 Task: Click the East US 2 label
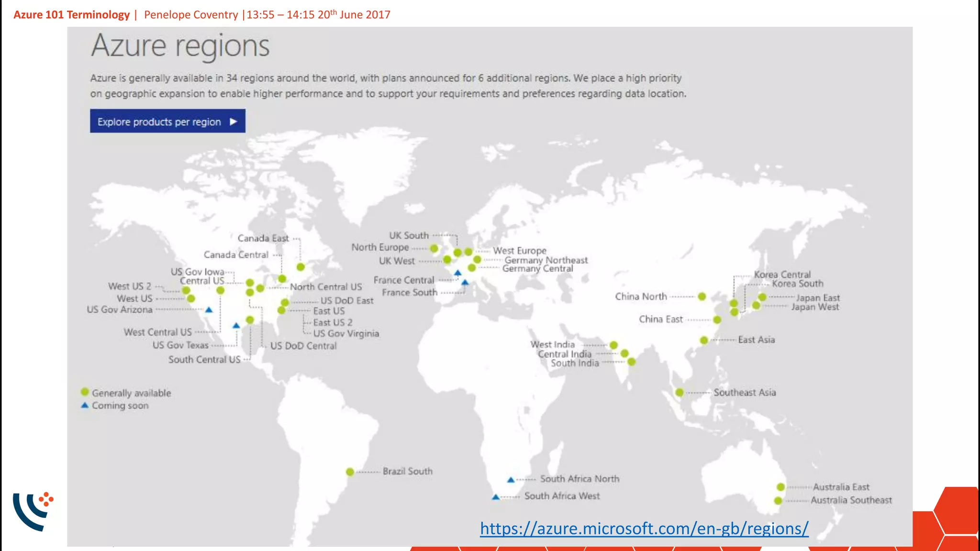click(x=333, y=322)
